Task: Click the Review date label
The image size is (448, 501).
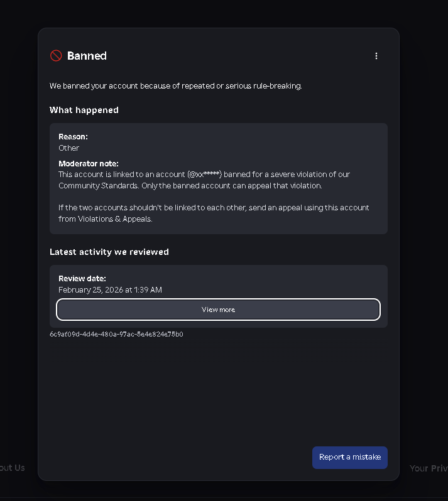Action: click(x=82, y=278)
